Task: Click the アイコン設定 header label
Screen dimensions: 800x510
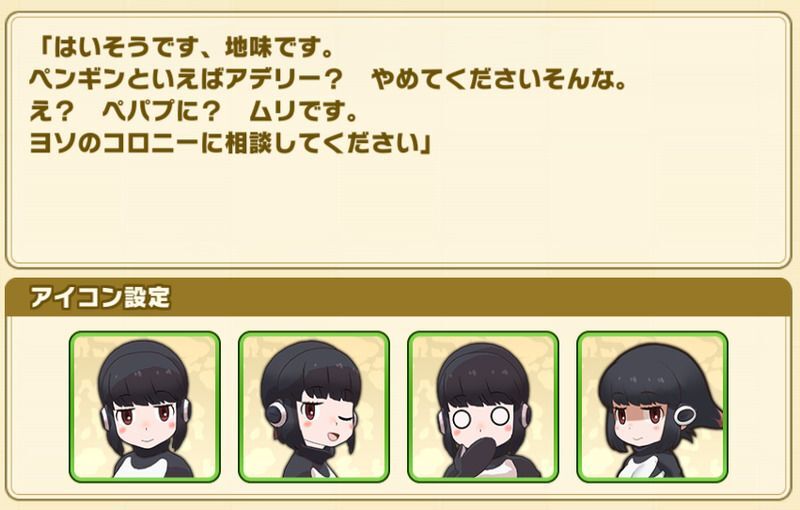Action: click(99, 297)
